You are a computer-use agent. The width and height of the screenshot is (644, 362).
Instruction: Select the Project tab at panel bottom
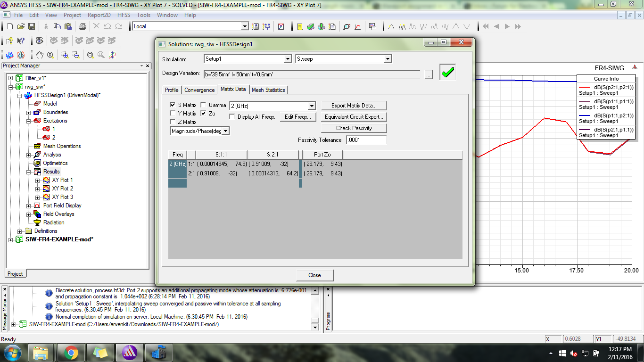pos(15,274)
